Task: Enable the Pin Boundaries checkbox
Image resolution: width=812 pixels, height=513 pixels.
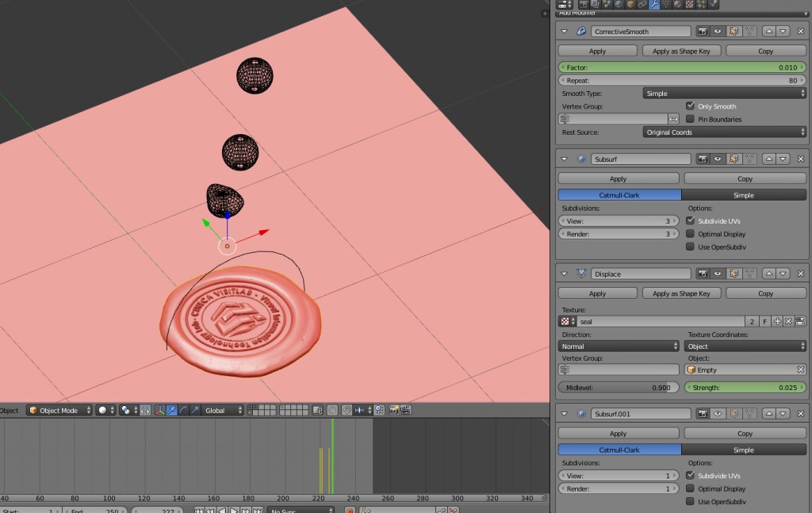Action: click(691, 120)
